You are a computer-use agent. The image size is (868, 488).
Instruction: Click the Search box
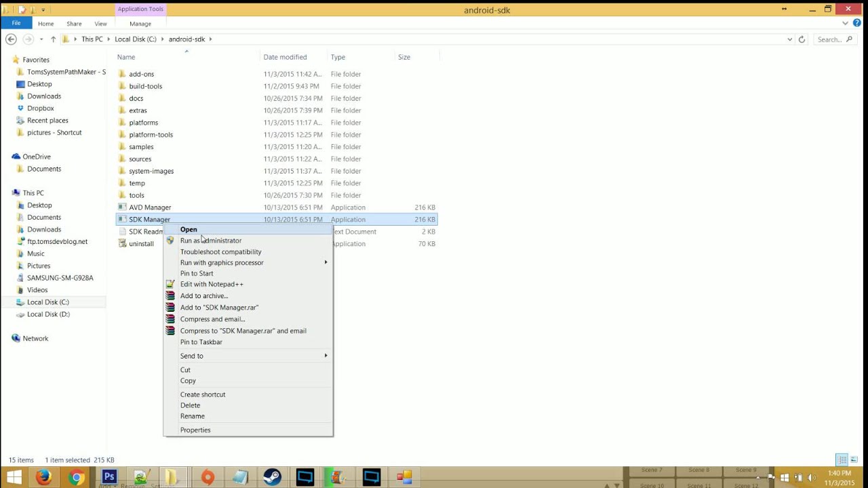tap(835, 39)
